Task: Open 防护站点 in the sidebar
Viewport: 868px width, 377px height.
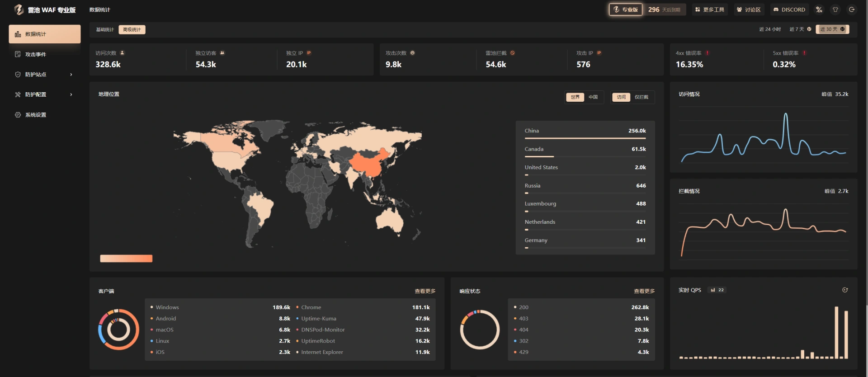Action: pos(45,74)
